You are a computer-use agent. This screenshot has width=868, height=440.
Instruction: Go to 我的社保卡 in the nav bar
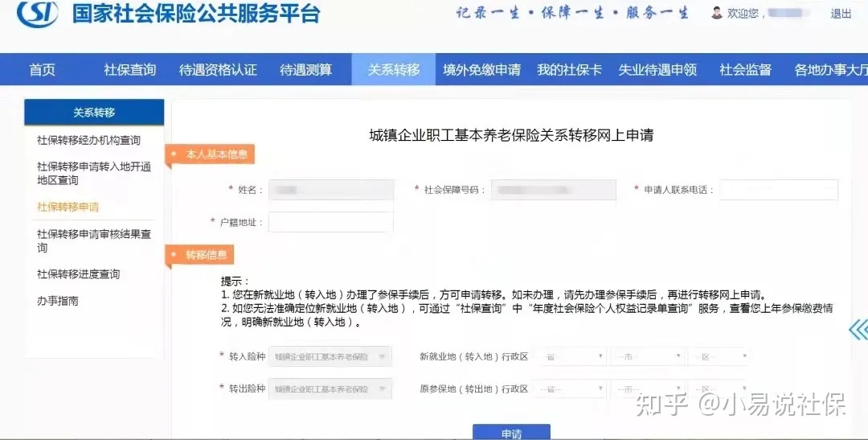[569, 70]
